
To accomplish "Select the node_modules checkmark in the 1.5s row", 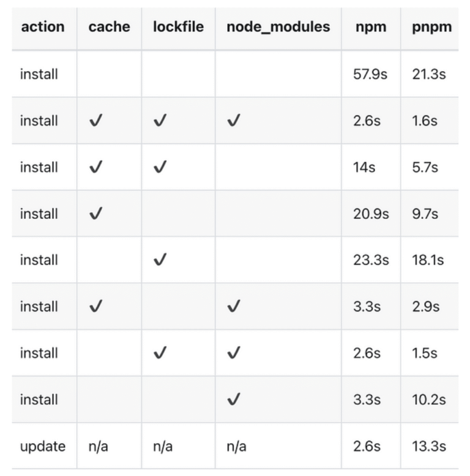I will tap(233, 353).
